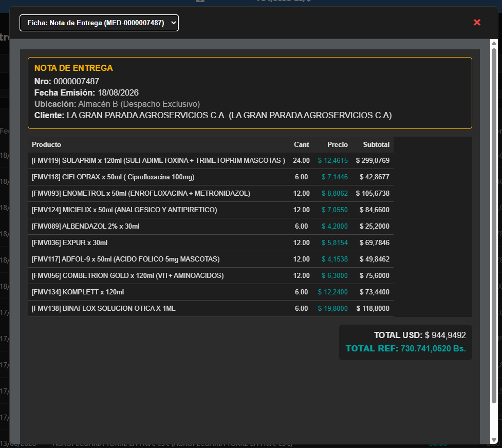Click the Cant column header

coord(301,144)
